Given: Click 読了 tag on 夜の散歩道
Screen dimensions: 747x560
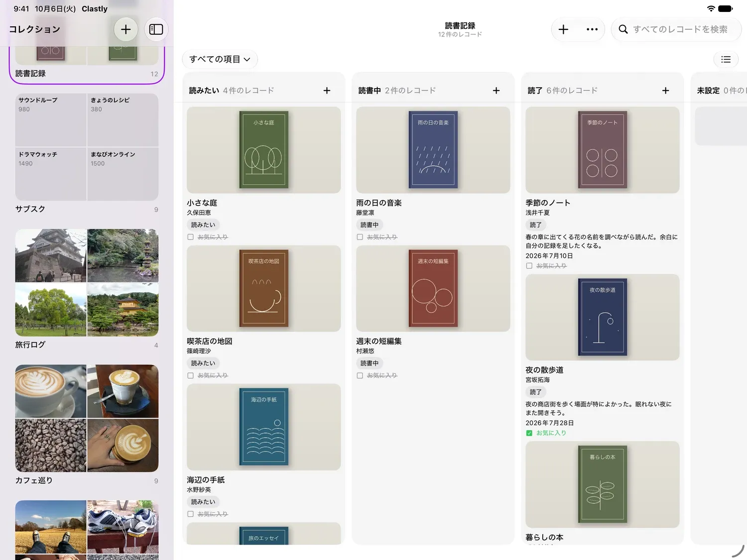Looking at the screenshot, I should [x=536, y=392].
